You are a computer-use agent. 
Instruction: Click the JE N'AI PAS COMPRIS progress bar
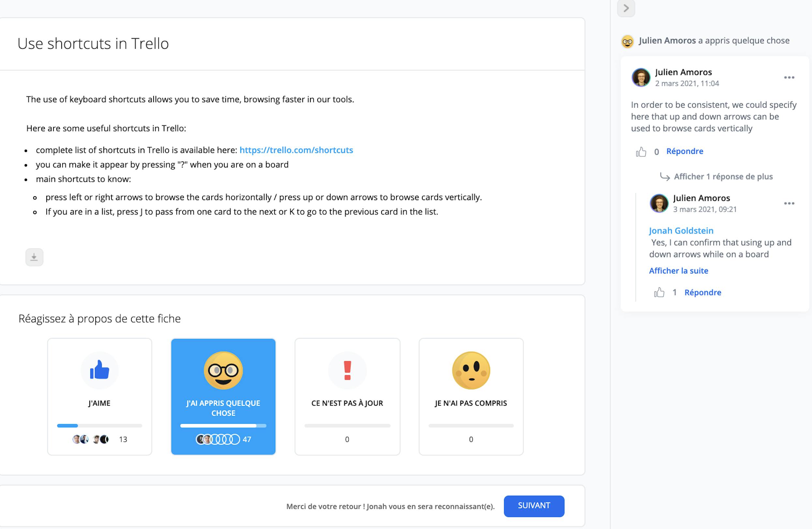pyautogui.click(x=471, y=426)
